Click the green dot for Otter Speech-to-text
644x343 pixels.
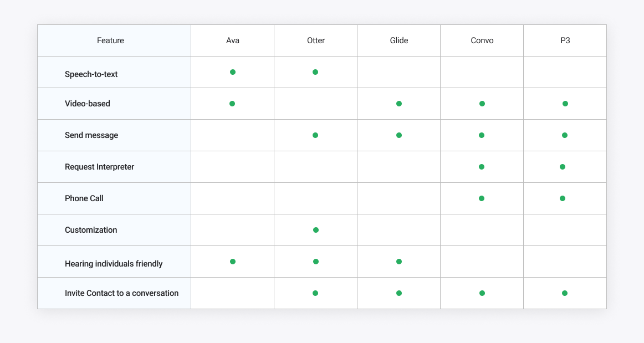pos(315,72)
